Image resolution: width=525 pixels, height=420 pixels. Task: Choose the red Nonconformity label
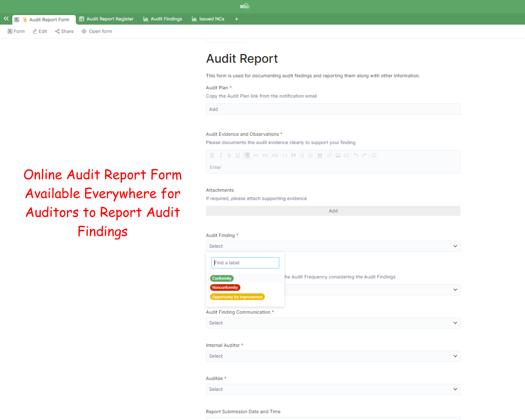point(225,288)
